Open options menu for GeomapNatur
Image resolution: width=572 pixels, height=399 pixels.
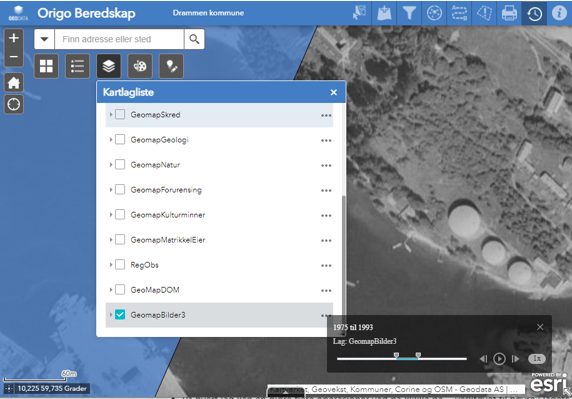pos(326,165)
